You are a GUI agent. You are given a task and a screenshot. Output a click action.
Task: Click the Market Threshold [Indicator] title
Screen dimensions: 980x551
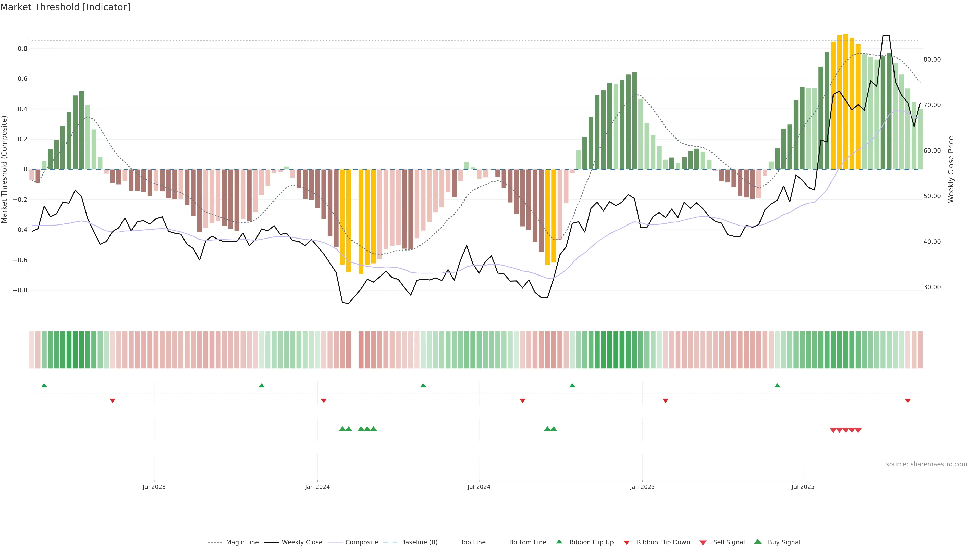[65, 7]
